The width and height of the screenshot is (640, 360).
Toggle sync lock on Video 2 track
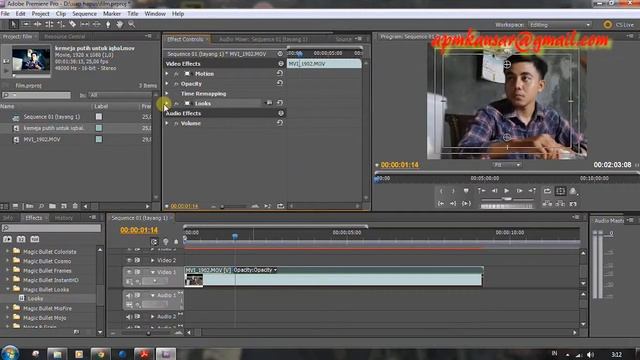[x=138, y=260]
